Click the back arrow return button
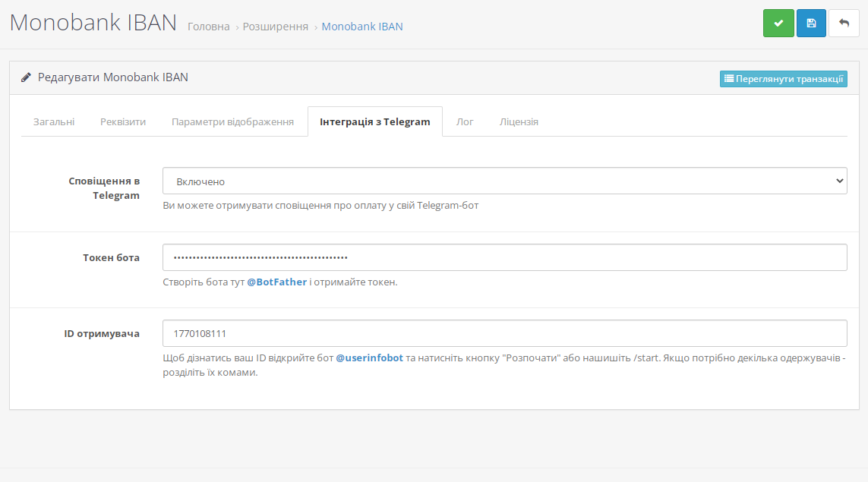This screenshot has width=868, height=482. click(x=844, y=24)
